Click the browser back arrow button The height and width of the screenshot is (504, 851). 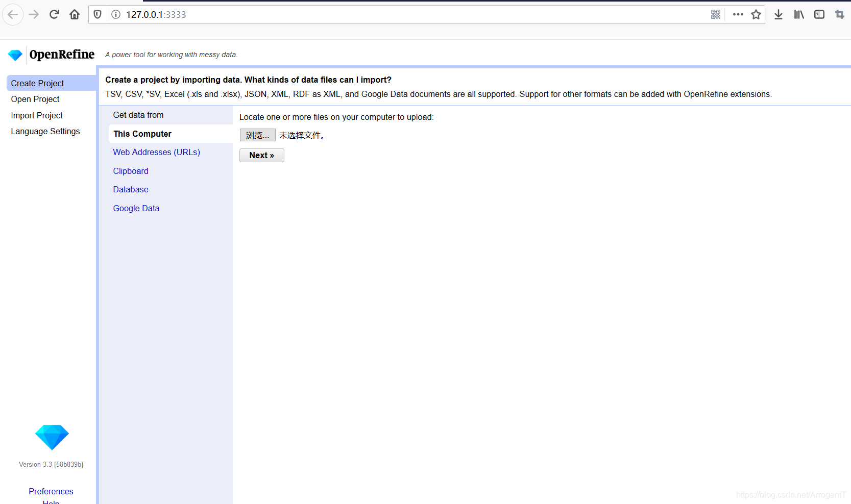pyautogui.click(x=13, y=14)
